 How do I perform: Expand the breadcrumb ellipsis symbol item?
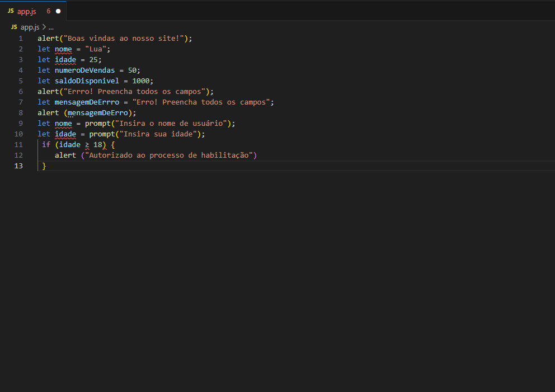tap(51, 27)
